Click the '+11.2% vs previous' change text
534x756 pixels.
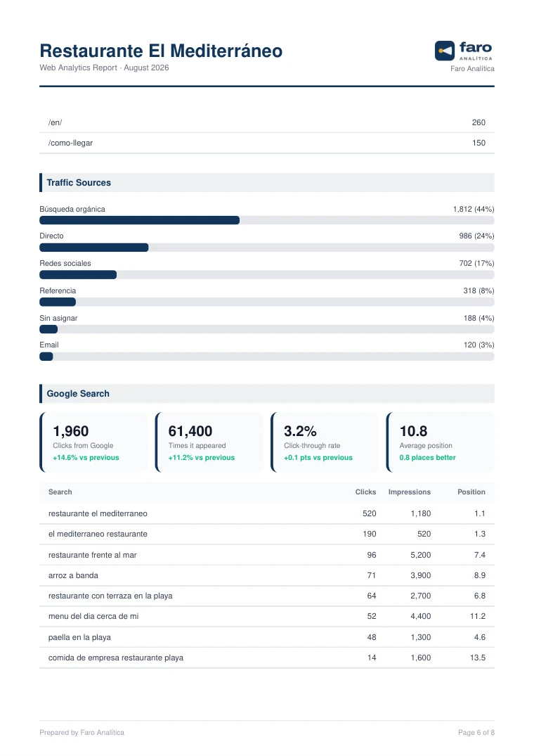(201, 458)
